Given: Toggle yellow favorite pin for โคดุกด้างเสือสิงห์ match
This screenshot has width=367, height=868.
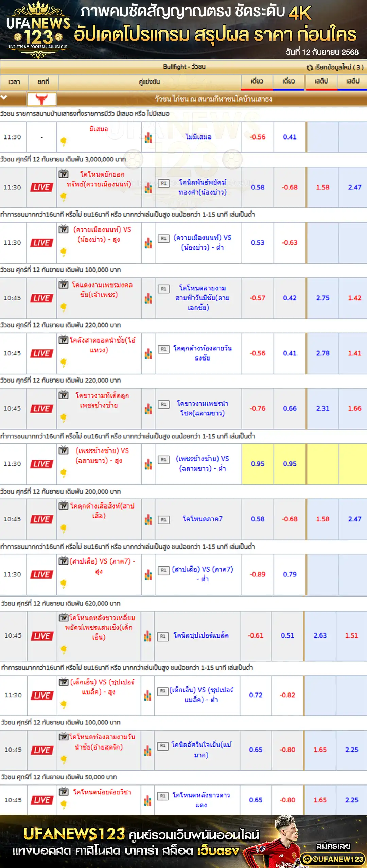Looking at the screenshot, I should click(x=63, y=528).
